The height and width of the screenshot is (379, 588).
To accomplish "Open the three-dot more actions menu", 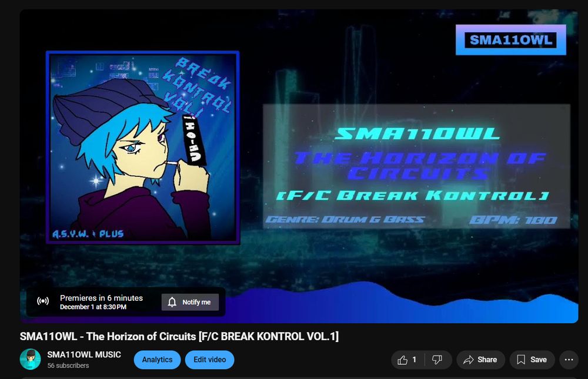I will click(x=569, y=360).
